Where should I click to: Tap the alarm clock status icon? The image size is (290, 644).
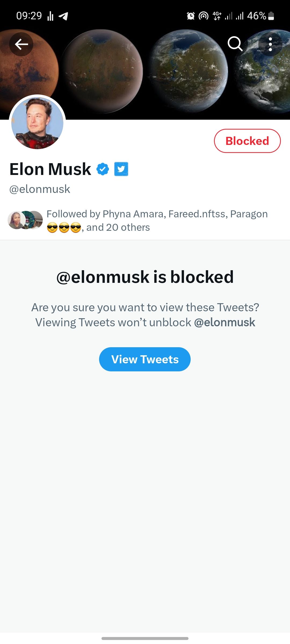tap(191, 16)
